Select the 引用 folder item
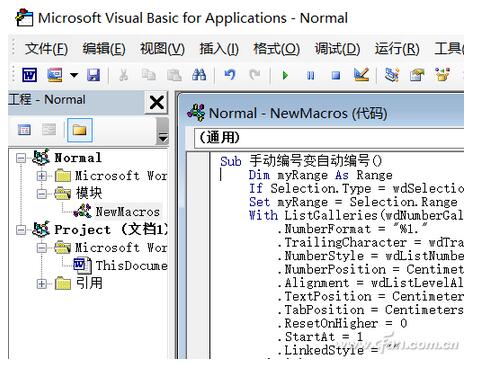Viewport: 479px width, 365px height. coord(89,283)
